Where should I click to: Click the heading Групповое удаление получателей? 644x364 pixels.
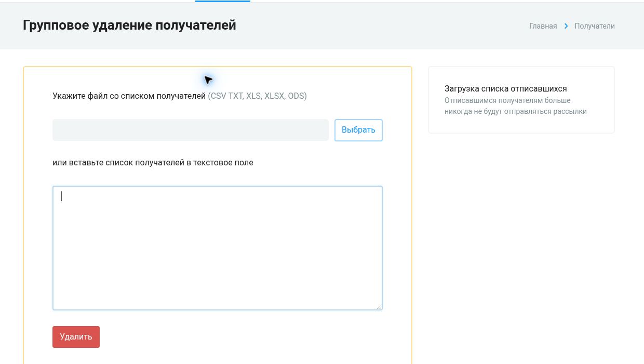pos(129,25)
